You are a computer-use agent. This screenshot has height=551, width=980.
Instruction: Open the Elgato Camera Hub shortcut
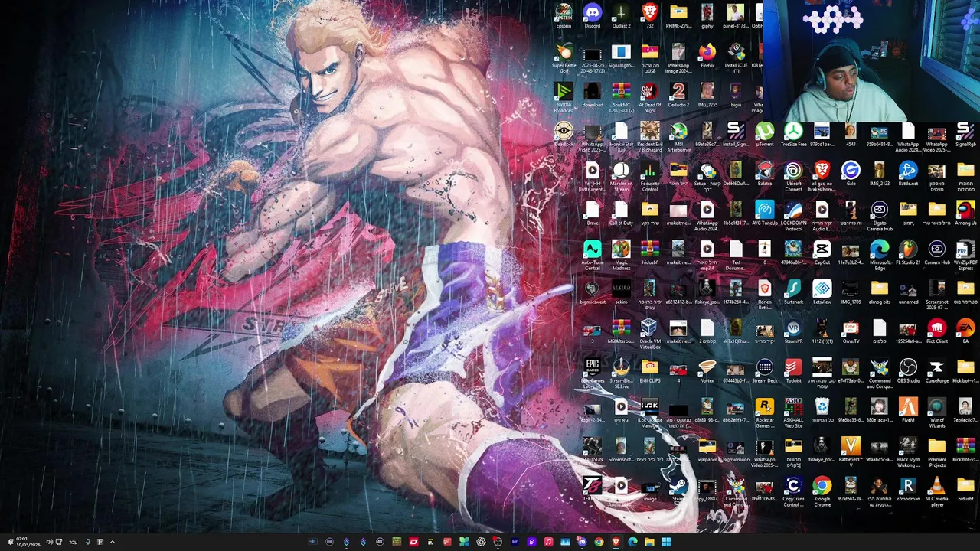pos(880,216)
